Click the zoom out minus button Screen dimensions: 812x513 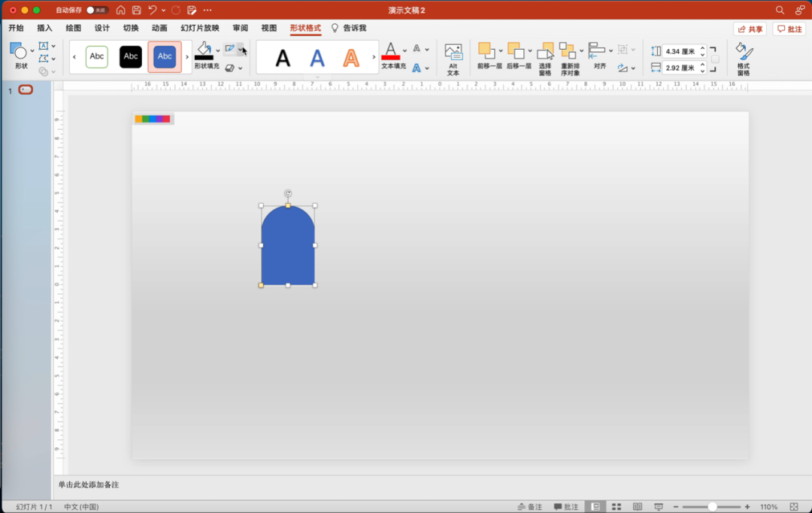[676, 507]
